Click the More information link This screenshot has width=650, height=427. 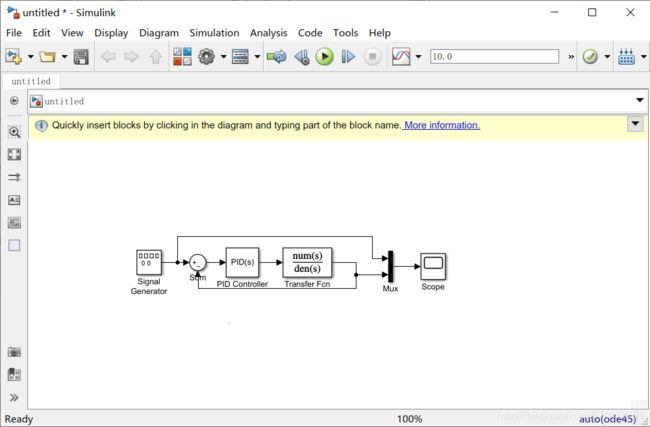442,125
